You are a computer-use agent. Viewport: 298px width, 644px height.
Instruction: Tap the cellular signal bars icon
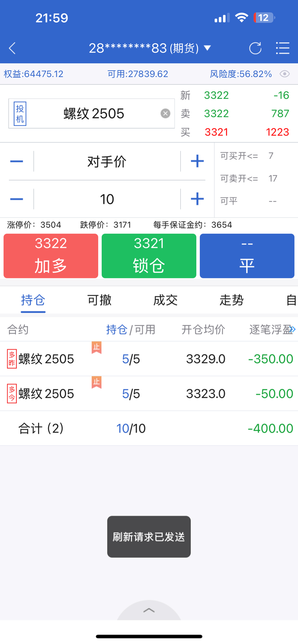tap(222, 18)
